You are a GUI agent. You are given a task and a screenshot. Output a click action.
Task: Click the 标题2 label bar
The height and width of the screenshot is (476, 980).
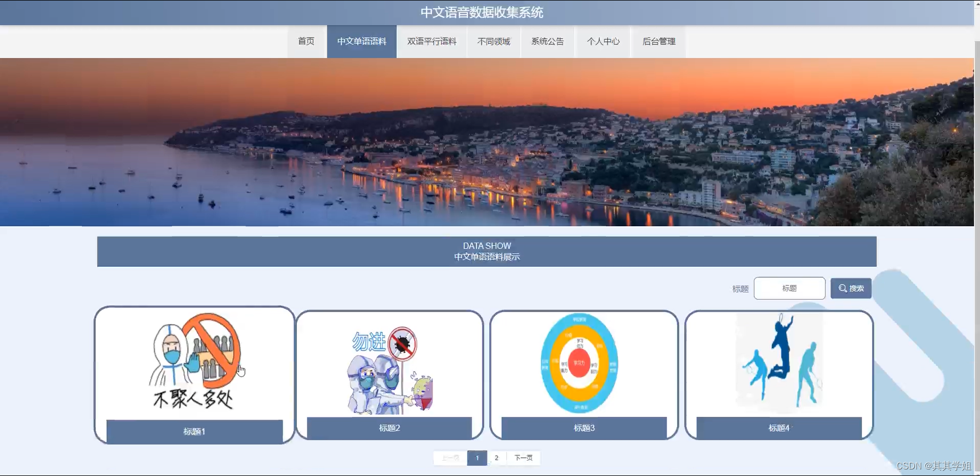point(389,428)
